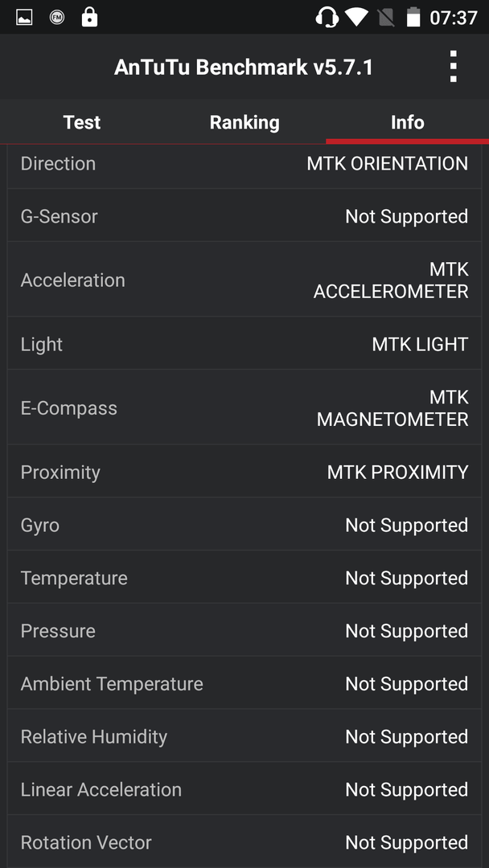Select the Light sensor row

pyautogui.click(x=244, y=343)
